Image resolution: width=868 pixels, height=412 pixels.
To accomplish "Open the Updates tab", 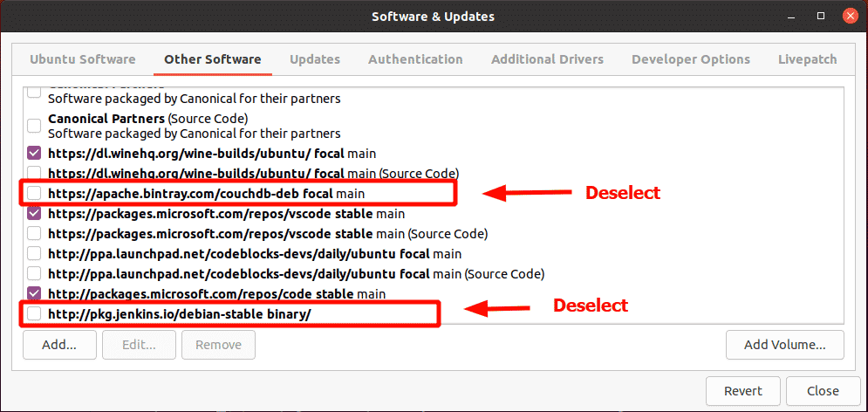I will click(x=315, y=59).
